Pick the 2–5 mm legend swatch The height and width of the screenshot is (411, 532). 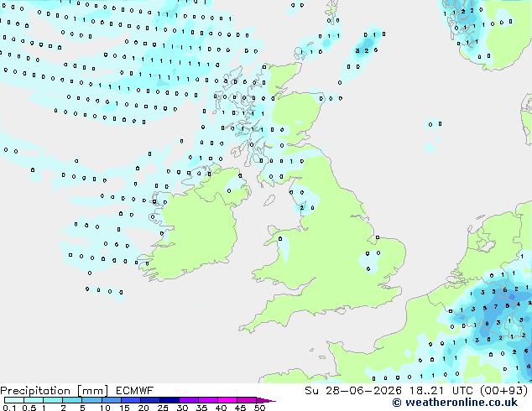point(72,400)
